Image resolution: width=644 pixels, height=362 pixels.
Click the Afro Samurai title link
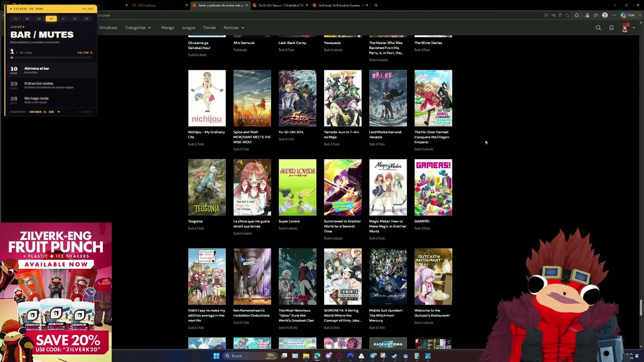[x=244, y=43]
